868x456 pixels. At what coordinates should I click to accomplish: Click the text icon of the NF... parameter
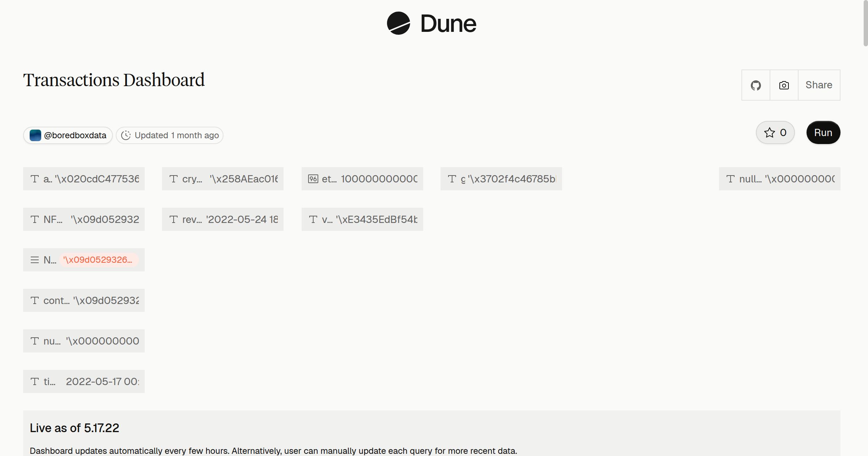pos(35,219)
